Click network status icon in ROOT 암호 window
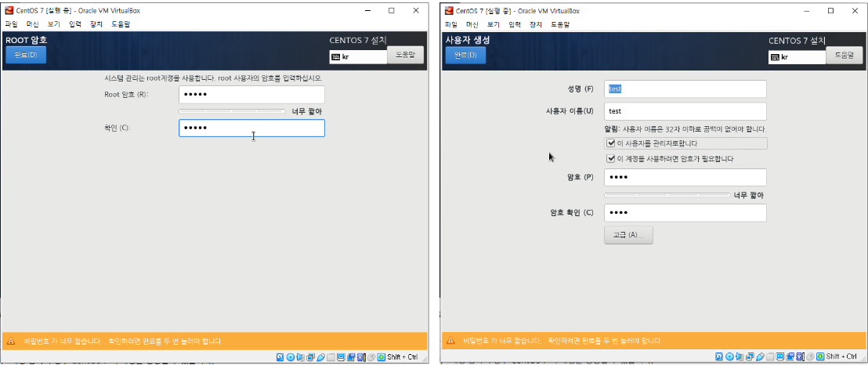The image size is (868, 365). pyautogui.click(x=310, y=357)
